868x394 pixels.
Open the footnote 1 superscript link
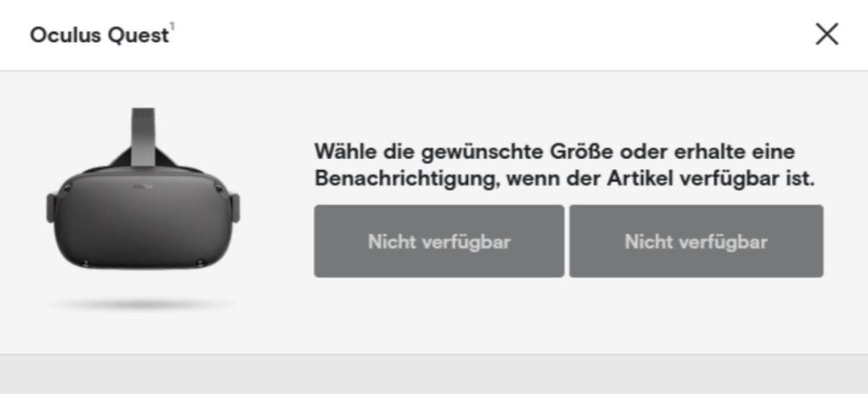tap(172, 29)
